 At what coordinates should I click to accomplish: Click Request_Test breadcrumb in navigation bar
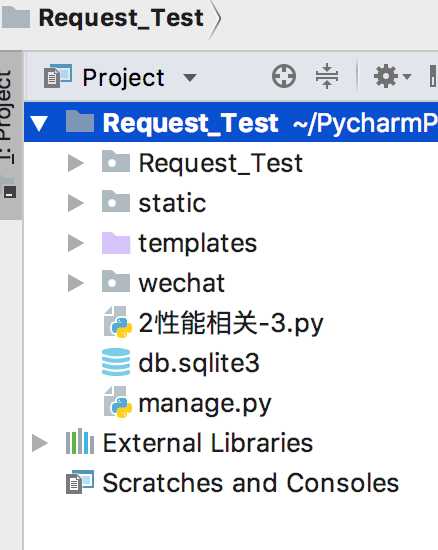coord(121,18)
